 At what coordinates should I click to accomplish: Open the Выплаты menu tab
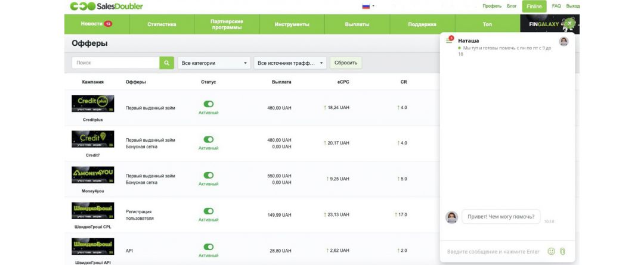tap(357, 24)
